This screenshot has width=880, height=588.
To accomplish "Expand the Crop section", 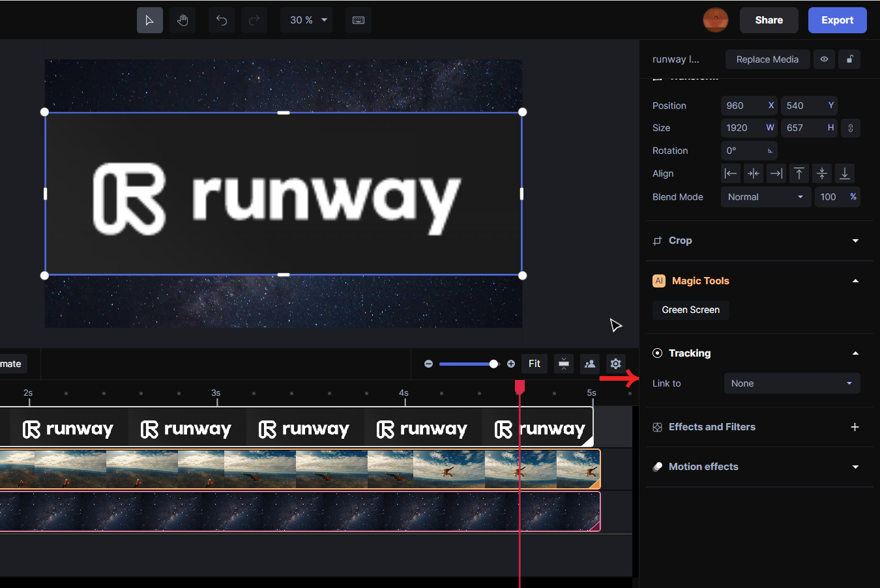I will click(x=855, y=241).
